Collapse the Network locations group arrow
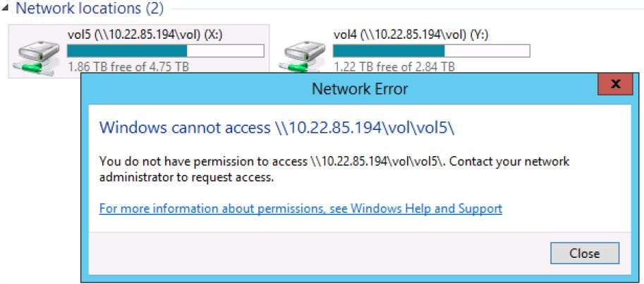The image size is (644, 284). click(6, 10)
